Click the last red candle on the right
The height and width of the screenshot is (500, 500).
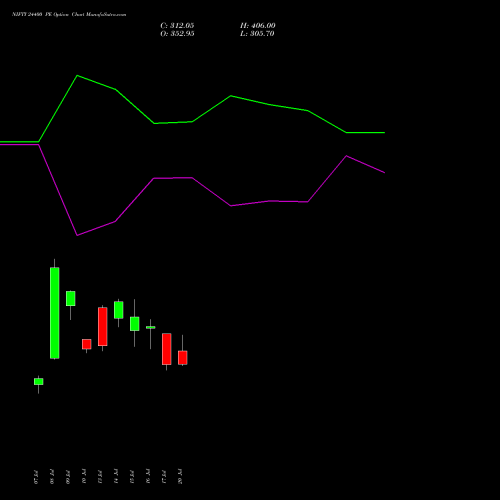183,358
